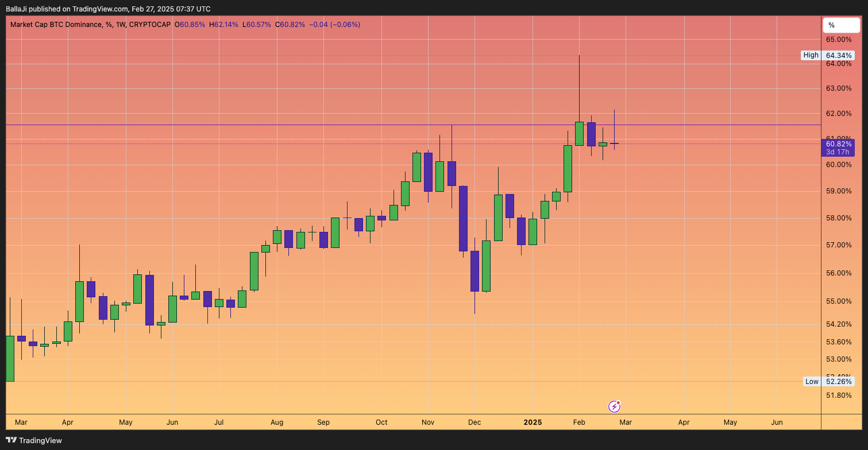
Task: Click the High 64.34% price label
Action: 828,55
